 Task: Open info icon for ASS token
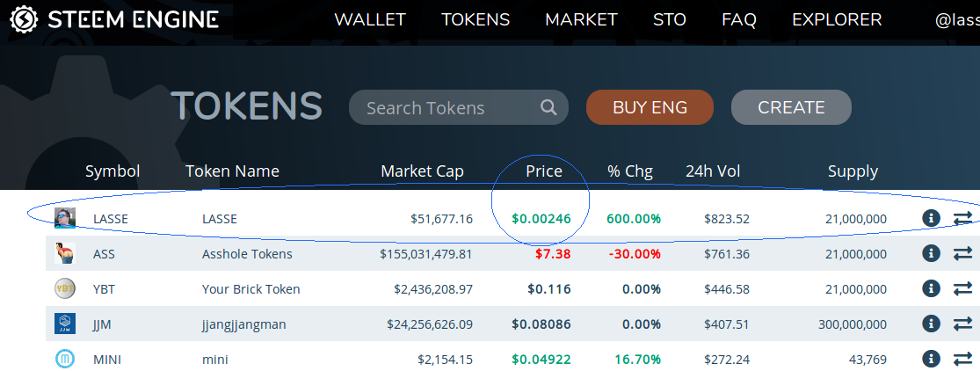931,253
